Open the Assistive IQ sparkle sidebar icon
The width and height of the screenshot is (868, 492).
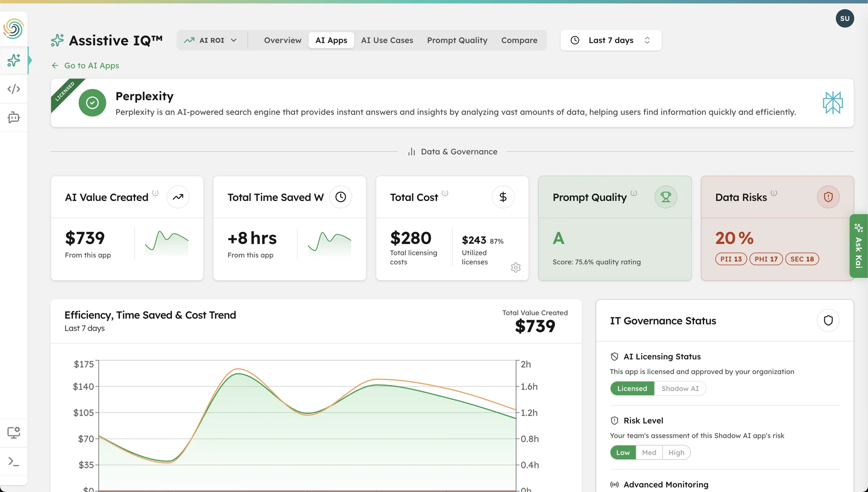pyautogui.click(x=14, y=60)
